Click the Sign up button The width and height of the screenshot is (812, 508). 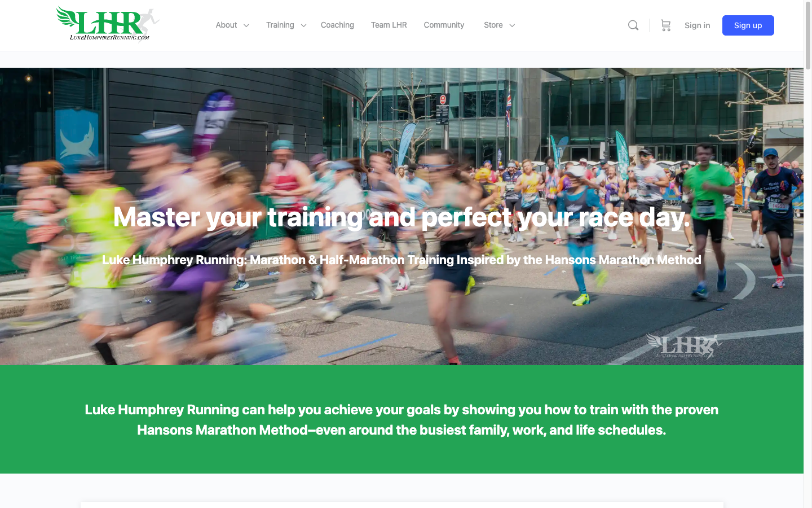coord(748,25)
